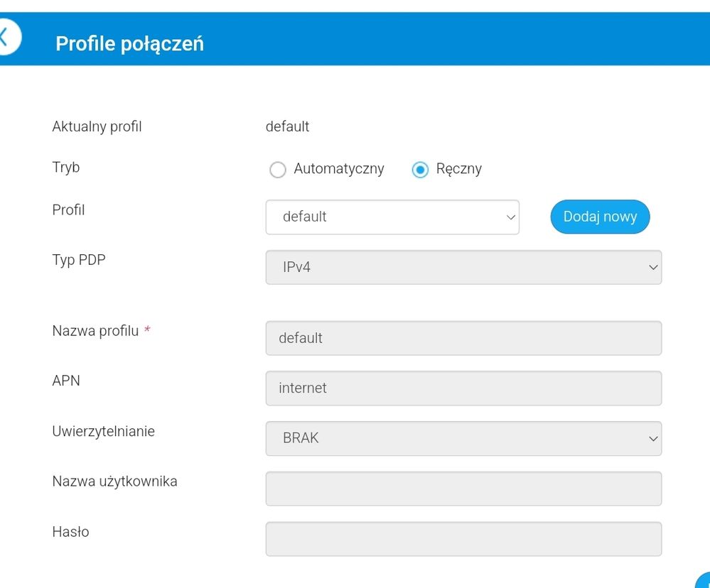Expand the Typ PDP dropdown showing IPv4

[463, 268]
